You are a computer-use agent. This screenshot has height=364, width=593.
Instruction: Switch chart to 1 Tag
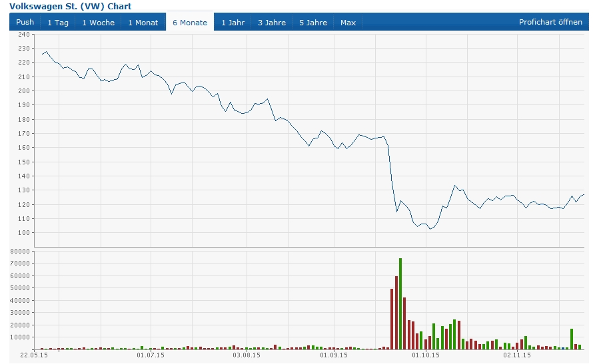coord(58,22)
